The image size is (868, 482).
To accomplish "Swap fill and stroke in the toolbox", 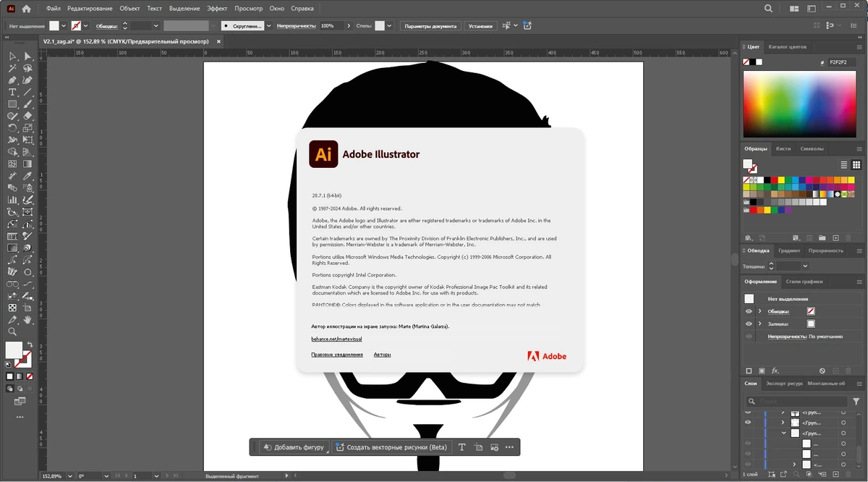I will pos(30,345).
